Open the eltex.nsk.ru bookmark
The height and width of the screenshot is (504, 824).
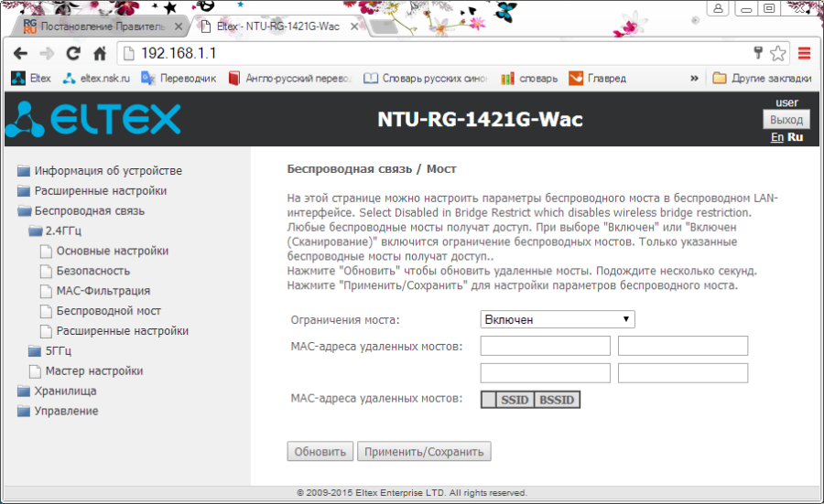pos(96,79)
